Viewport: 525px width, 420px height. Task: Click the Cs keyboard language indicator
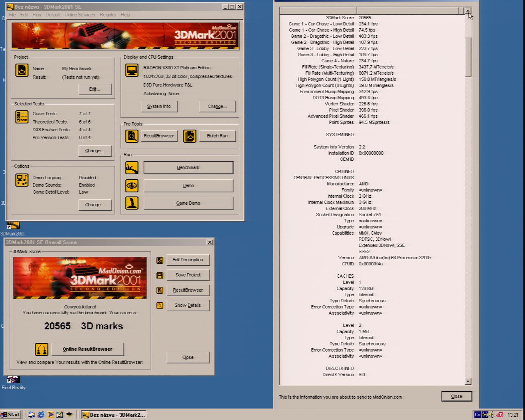coord(477,415)
